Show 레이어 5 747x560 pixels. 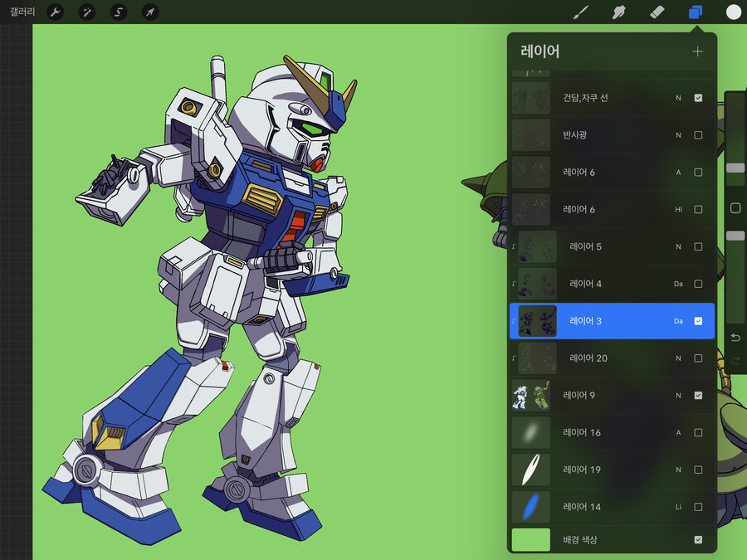tap(698, 246)
